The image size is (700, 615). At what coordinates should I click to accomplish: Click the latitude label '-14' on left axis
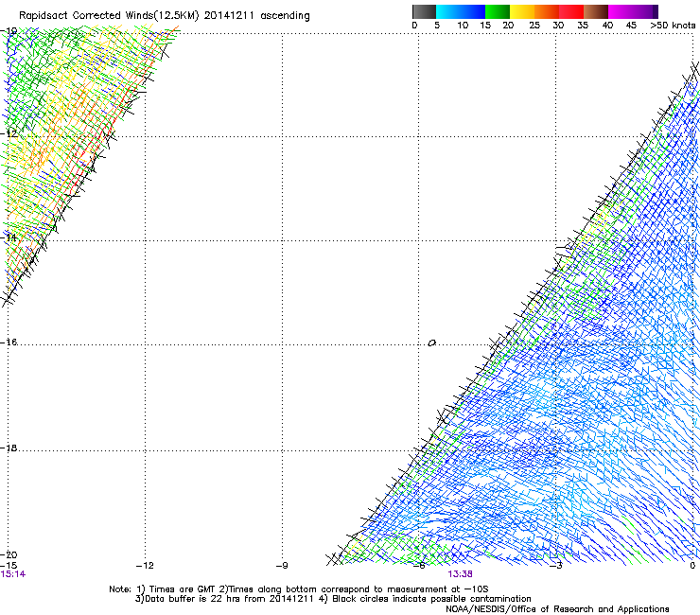(9, 237)
